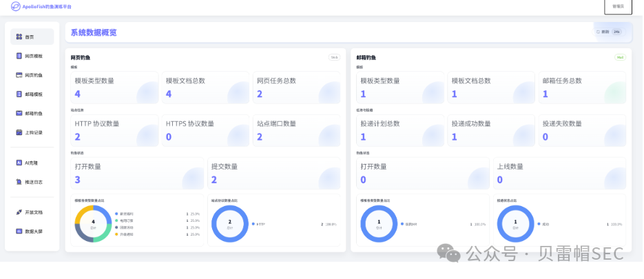Toggle the yellow legend item in template chart
Image resolution: width=644 pixels, height=279 pixels.
click(x=125, y=234)
